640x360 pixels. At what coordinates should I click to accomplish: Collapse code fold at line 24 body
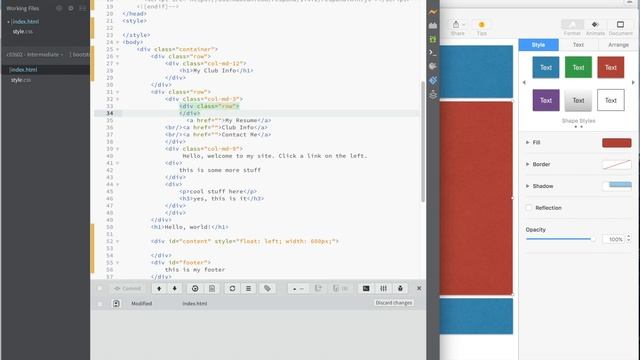(x=118, y=42)
